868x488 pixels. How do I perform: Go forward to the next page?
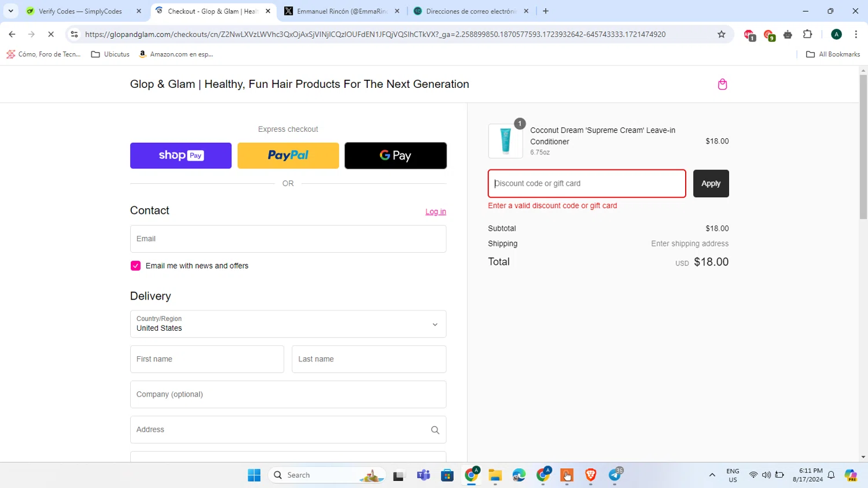pyautogui.click(x=31, y=34)
